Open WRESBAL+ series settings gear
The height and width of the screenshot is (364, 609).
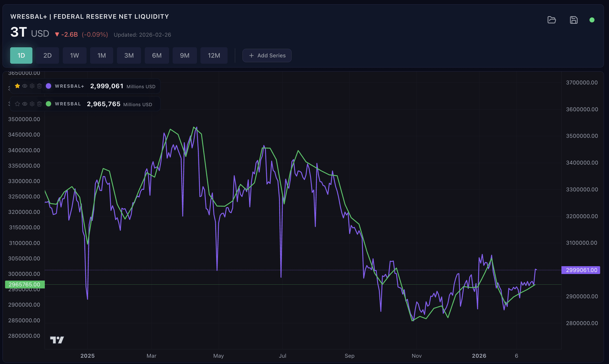coord(32,86)
